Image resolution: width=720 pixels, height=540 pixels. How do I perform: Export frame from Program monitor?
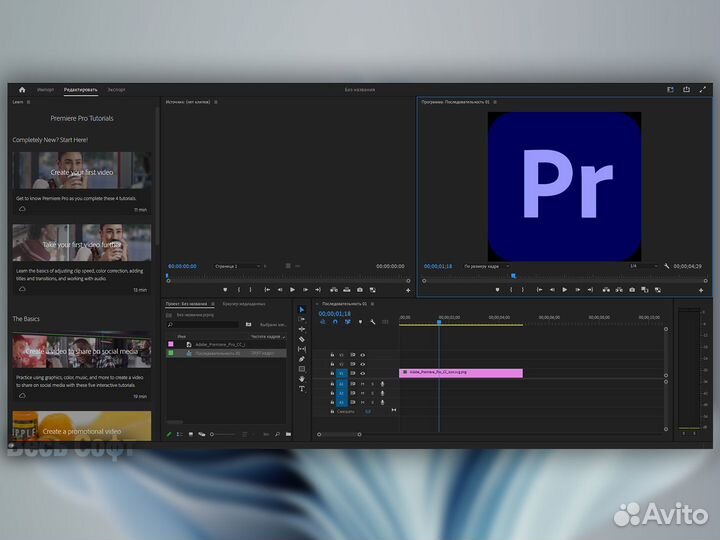click(x=632, y=290)
